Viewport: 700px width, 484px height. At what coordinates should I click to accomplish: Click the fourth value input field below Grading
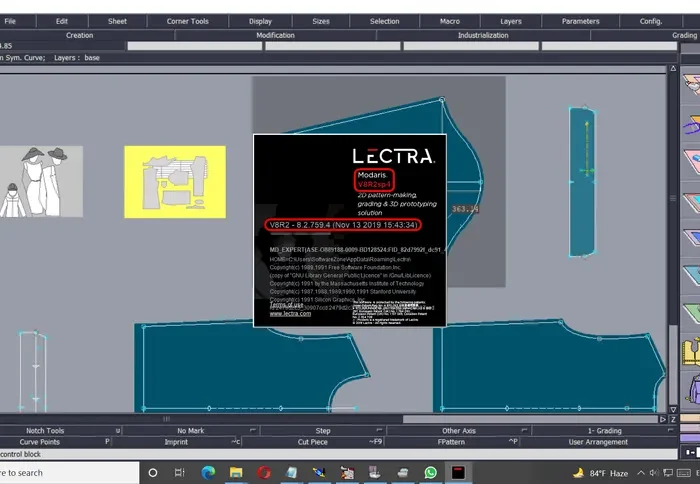(609, 46)
